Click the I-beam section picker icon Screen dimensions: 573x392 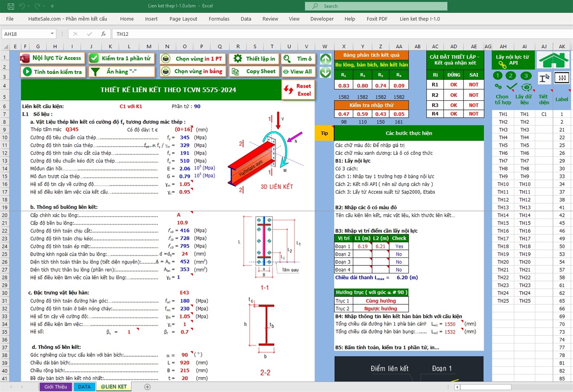pyautogui.click(x=544, y=78)
